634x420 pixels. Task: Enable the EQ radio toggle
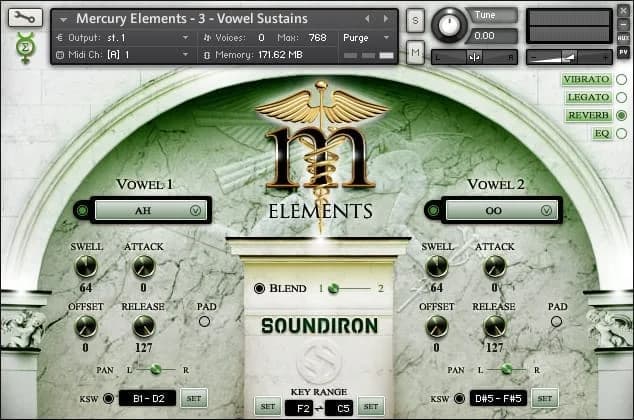621,133
